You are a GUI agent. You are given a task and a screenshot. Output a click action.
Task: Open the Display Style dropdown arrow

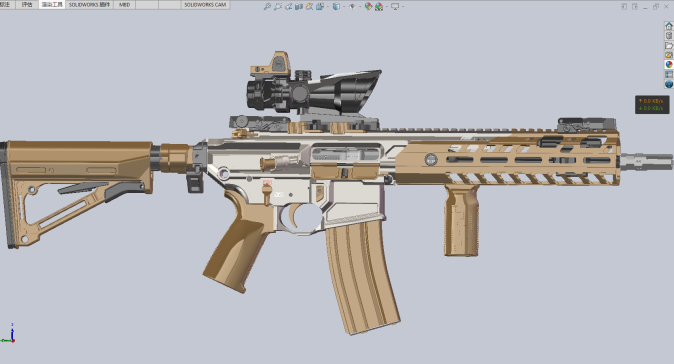344,6
